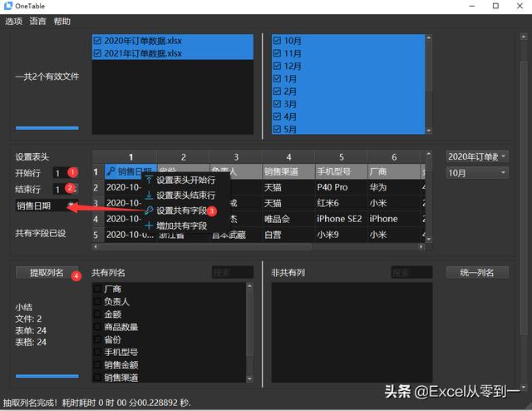Click the 设置表头开始行 up-arrow icon
Screen dimensions: 532x411
click(x=149, y=180)
